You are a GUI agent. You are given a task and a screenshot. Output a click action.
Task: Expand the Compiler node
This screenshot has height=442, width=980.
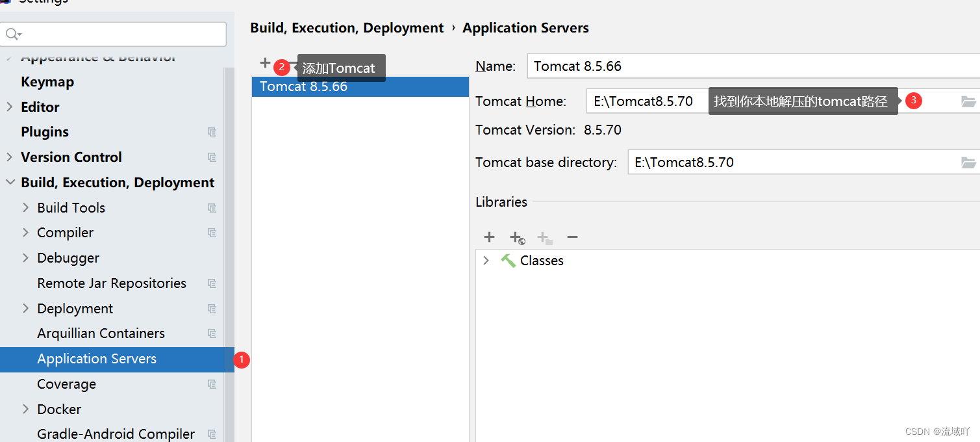point(26,233)
